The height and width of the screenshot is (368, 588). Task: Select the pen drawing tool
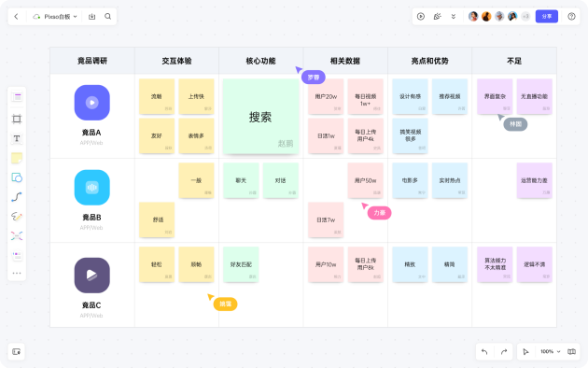17,217
